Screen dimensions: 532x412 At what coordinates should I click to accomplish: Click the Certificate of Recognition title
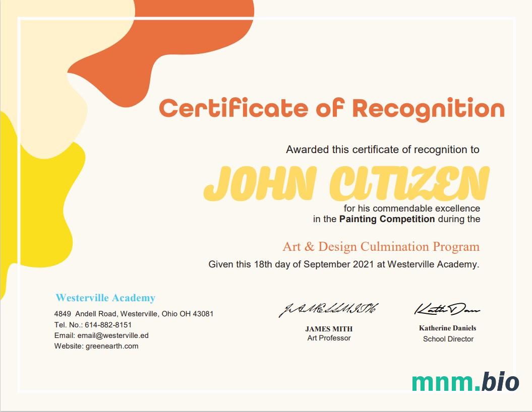(x=331, y=108)
